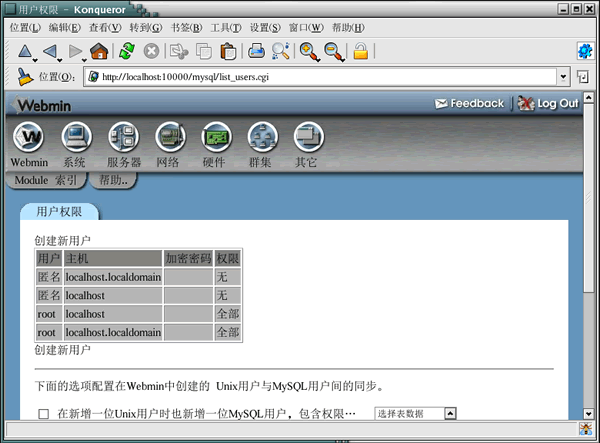Open the 书签(B) menu

click(x=186, y=28)
